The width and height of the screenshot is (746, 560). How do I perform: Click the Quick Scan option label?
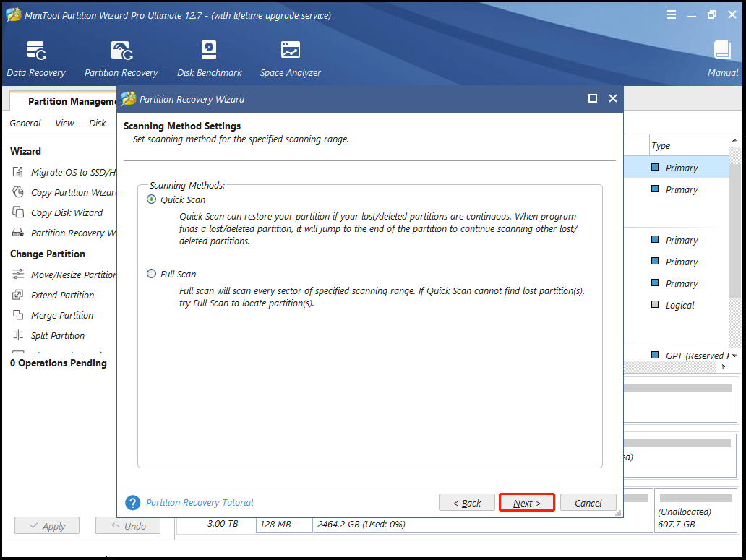click(x=183, y=199)
